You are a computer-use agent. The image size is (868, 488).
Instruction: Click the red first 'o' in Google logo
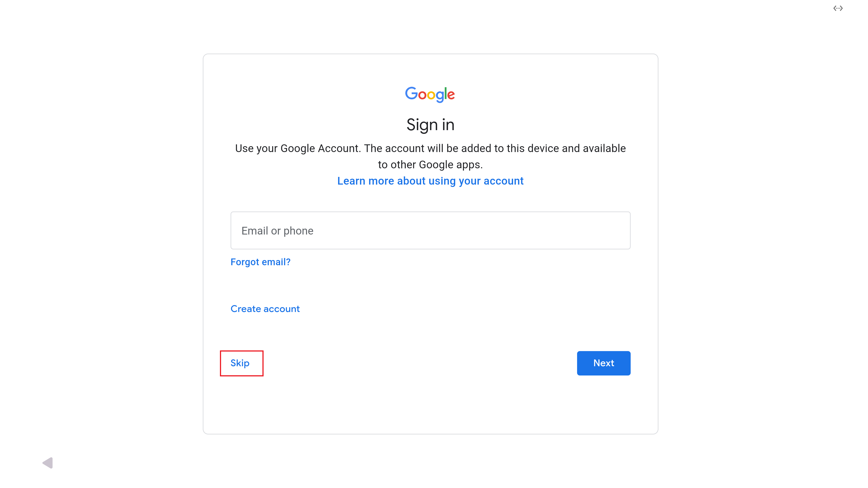[422, 95]
